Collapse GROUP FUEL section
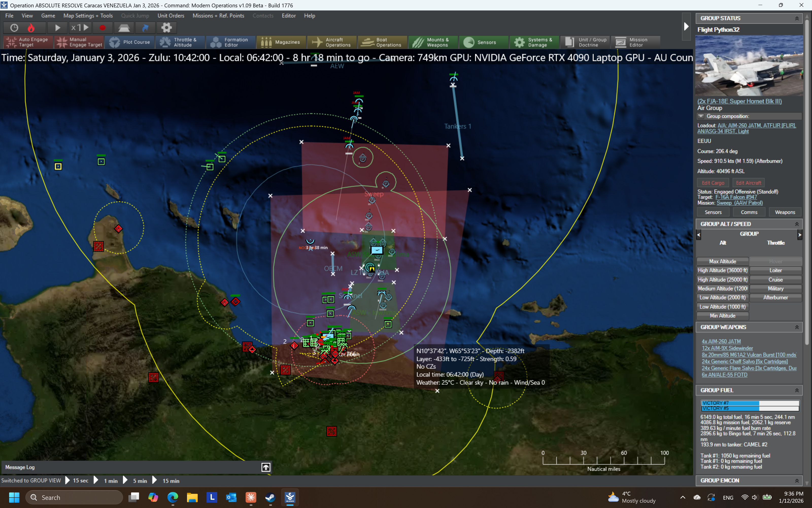Screen dimensions: 812x508 [797, 390]
